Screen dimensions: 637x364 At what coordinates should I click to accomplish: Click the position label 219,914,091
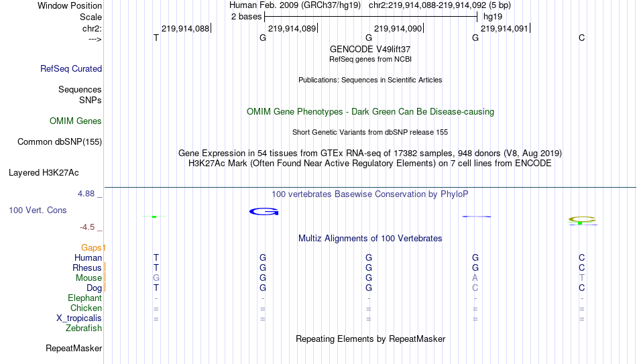(x=504, y=28)
